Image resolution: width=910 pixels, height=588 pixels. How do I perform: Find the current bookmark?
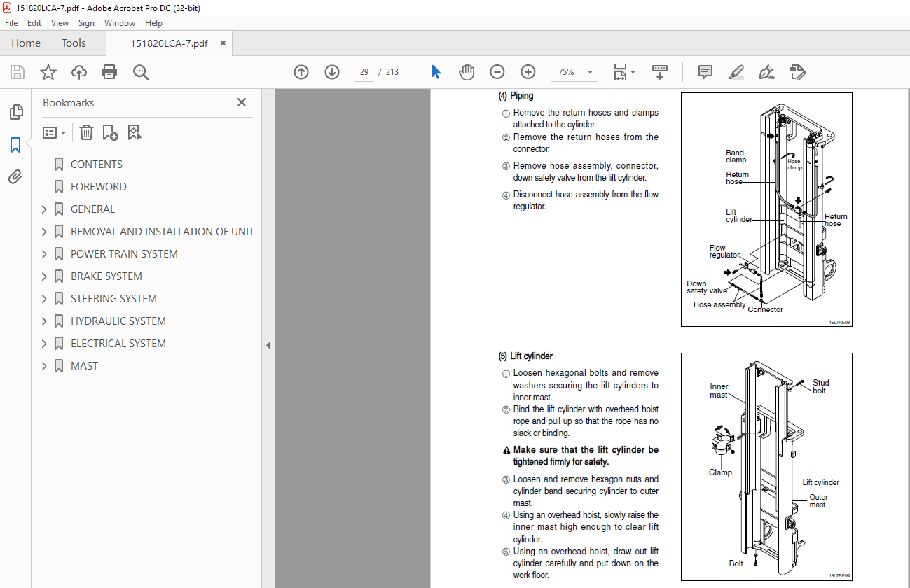click(x=135, y=132)
